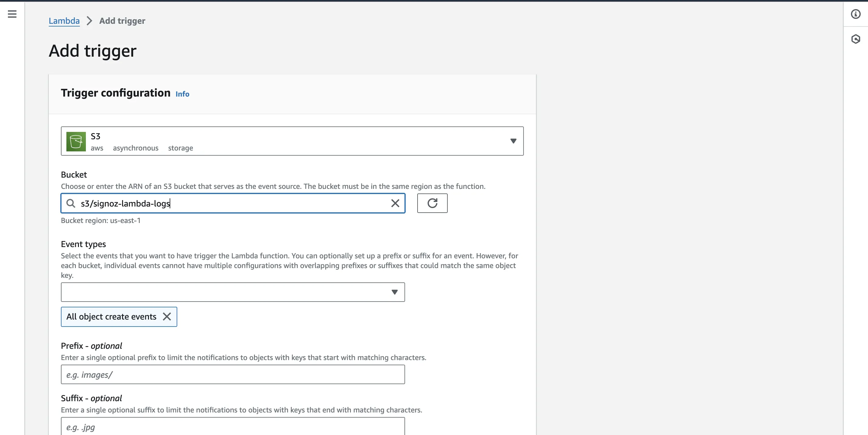Click the Prefix optional input field
Image resolution: width=868 pixels, height=435 pixels.
point(233,374)
